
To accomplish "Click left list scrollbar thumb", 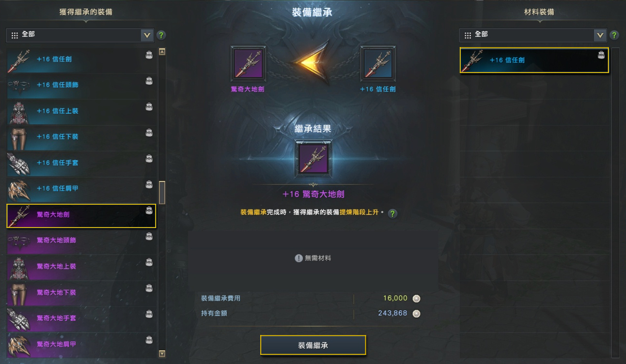I will pyautogui.click(x=162, y=193).
